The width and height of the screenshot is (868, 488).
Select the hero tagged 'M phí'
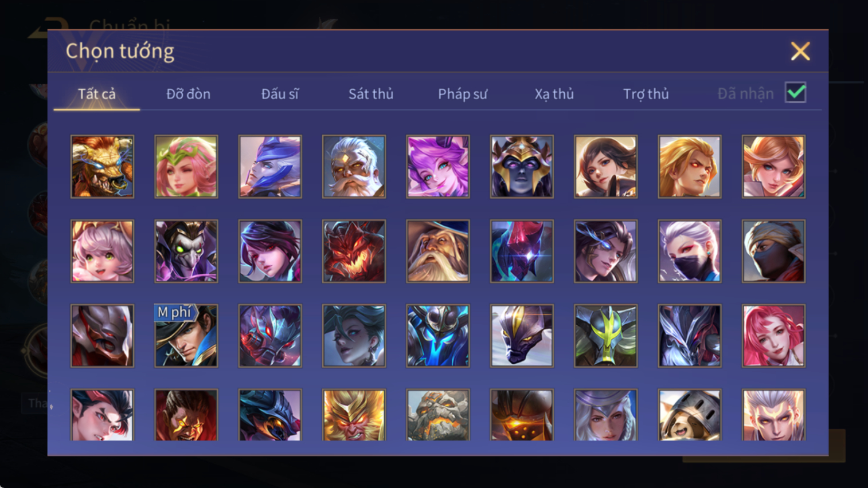tap(186, 336)
